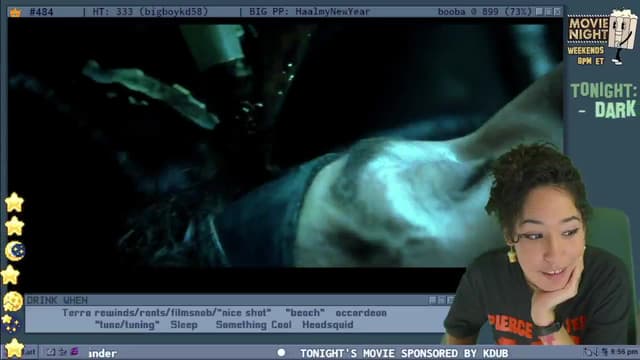
Task: Click the full moon face icon
Action: click(13, 302)
